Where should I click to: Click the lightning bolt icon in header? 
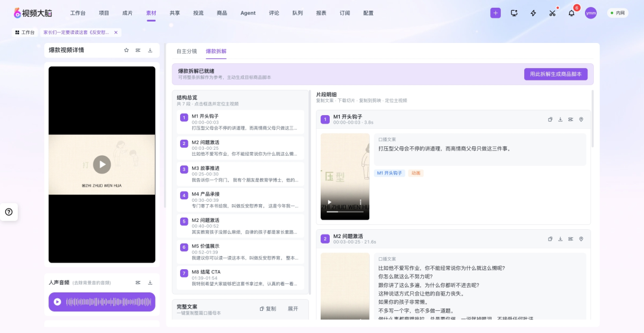click(x=533, y=13)
